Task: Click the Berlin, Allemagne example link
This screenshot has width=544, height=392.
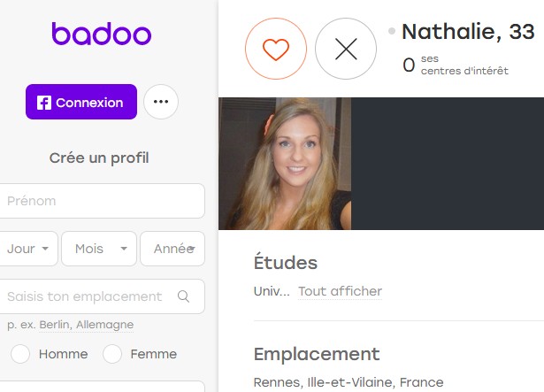Action: pyautogui.click(x=87, y=325)
